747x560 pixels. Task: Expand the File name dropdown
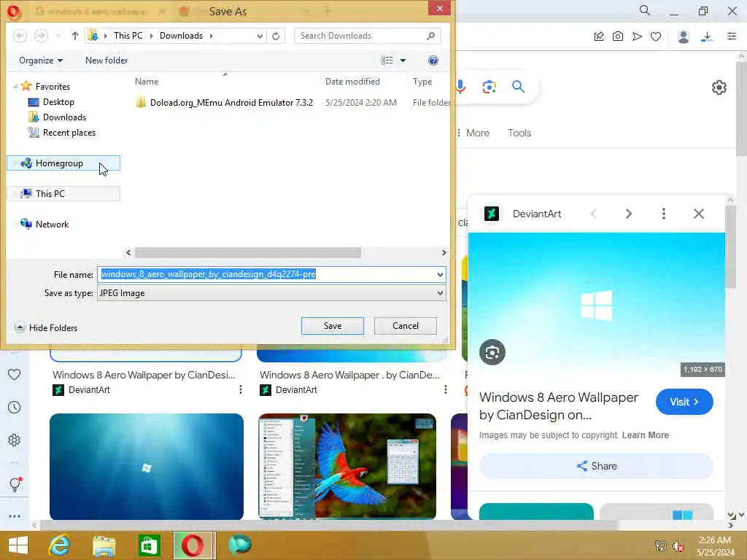(440, 274)
